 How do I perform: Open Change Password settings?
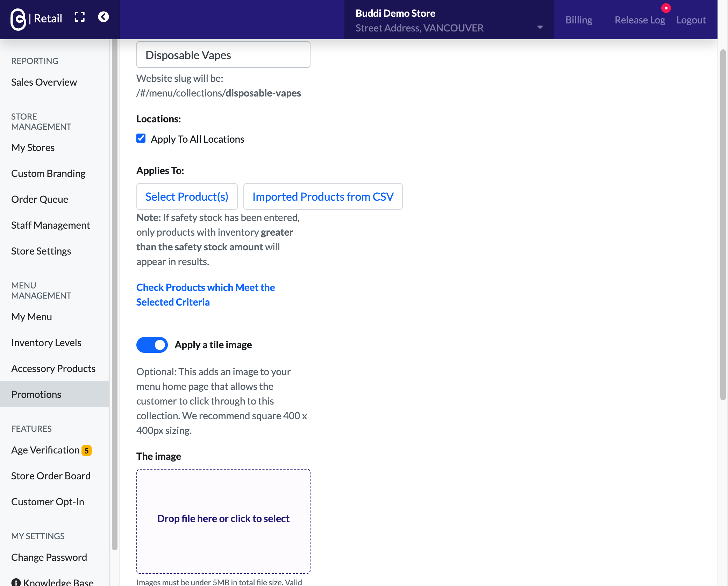coord(49,557)
